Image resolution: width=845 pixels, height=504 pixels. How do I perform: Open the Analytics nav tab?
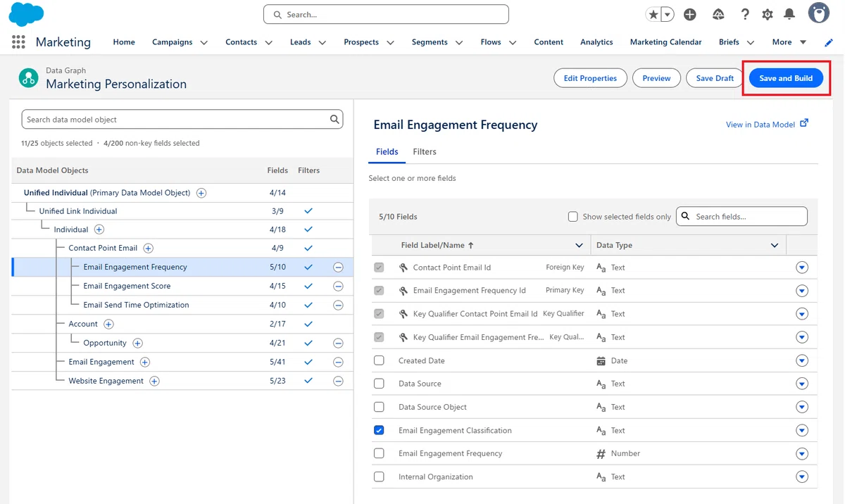coord(596,42)
